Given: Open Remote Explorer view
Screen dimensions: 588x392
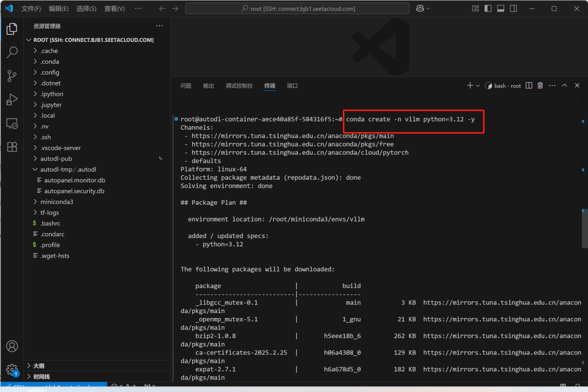Looking at the screenshot, I should pyautogui.click(x=12, y=124).
